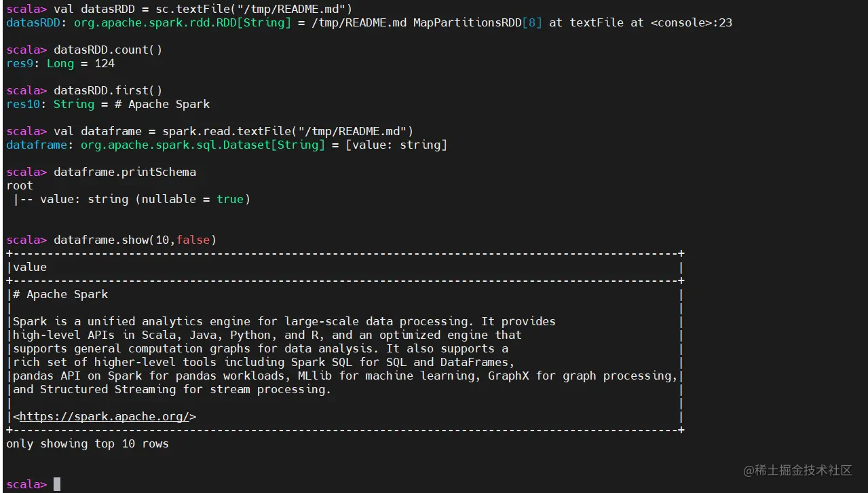Click "only showing top 10 rows" text
This screenshot has width=868, height=493.
click(88, 443)
